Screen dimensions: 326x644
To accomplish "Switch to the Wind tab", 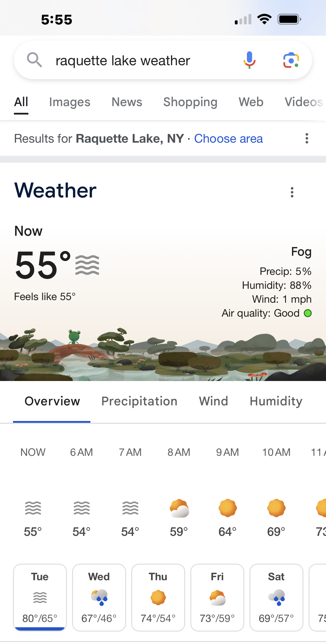I will [214, 401].
